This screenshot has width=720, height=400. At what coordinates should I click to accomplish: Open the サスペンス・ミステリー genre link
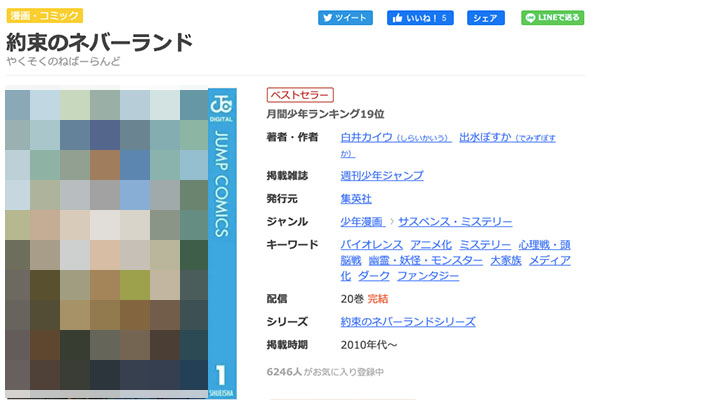(455, 222)
